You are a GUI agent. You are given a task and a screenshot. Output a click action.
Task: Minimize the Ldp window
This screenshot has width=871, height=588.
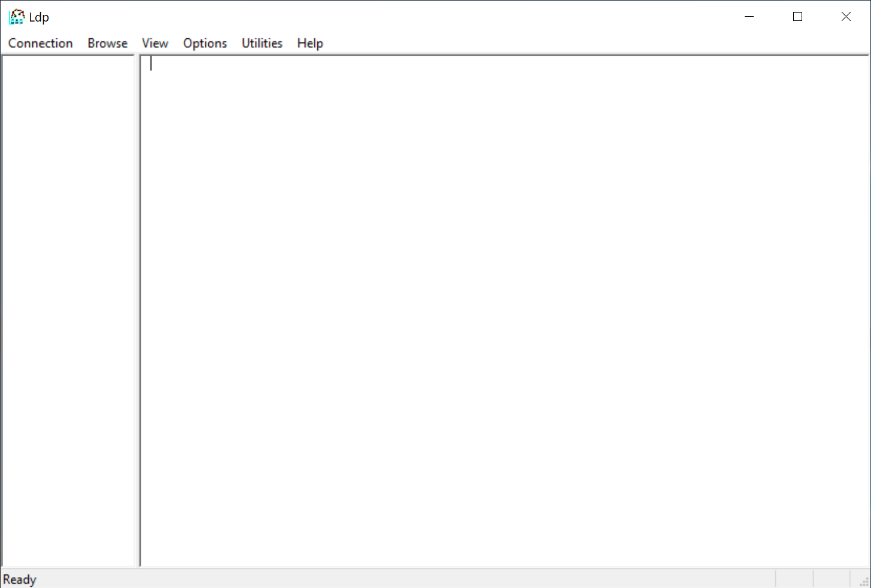point(749,17)
